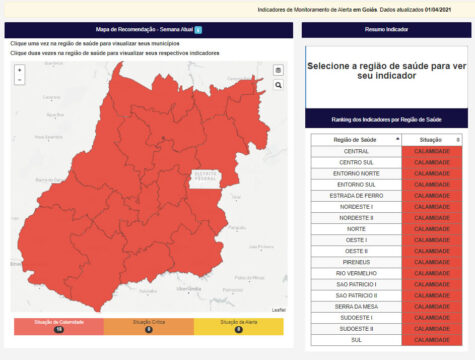Select the Mapa de Recomendação header
This screenshot has width=475, height=360.
(149, 30)
